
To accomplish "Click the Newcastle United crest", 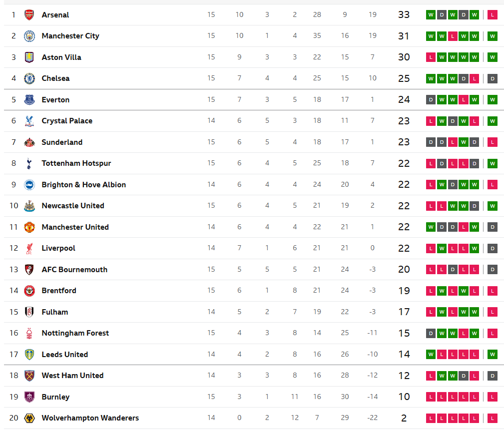I will [29, 206].
